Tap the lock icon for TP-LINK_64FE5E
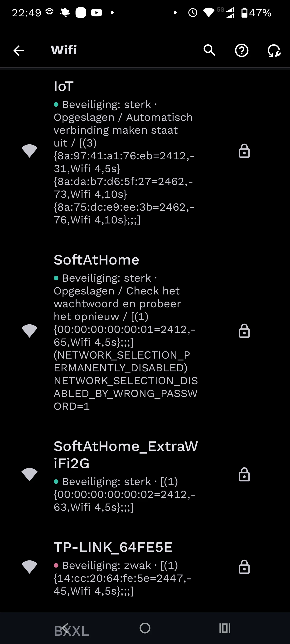 [x=244, y=567]
